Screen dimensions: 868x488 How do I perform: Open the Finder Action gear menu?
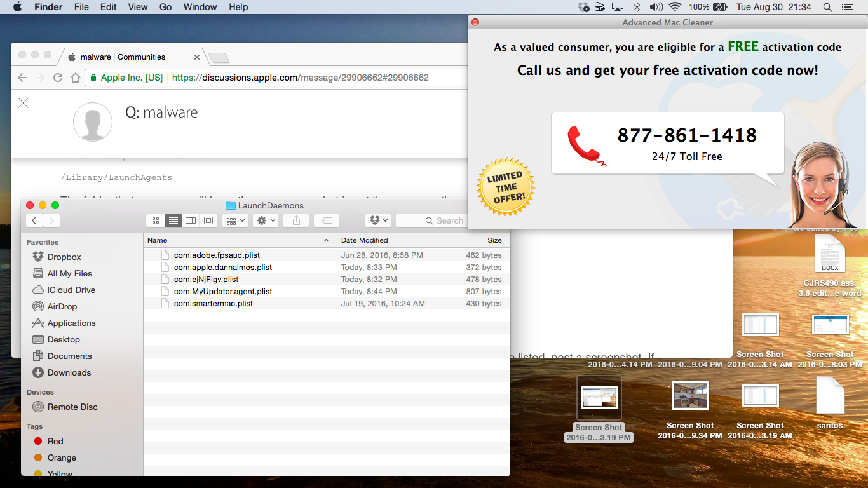(265, 220)
